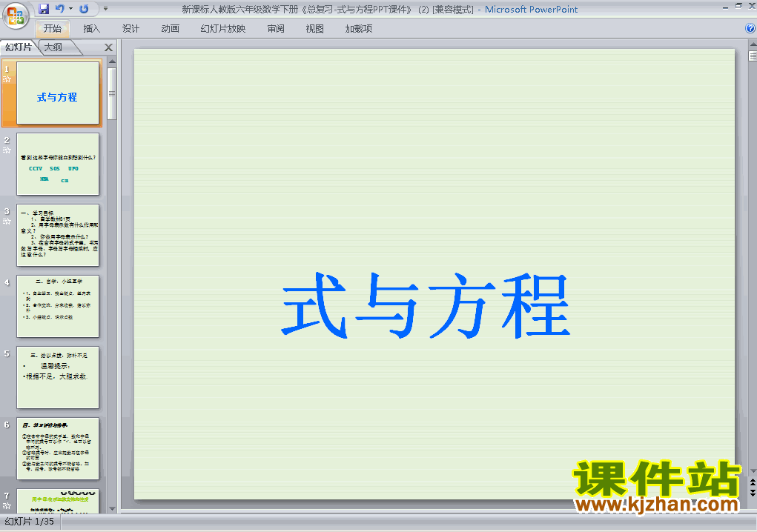Open the 审阅 ribbon tab
Screen dimensions: 757x532
[276, 28]
